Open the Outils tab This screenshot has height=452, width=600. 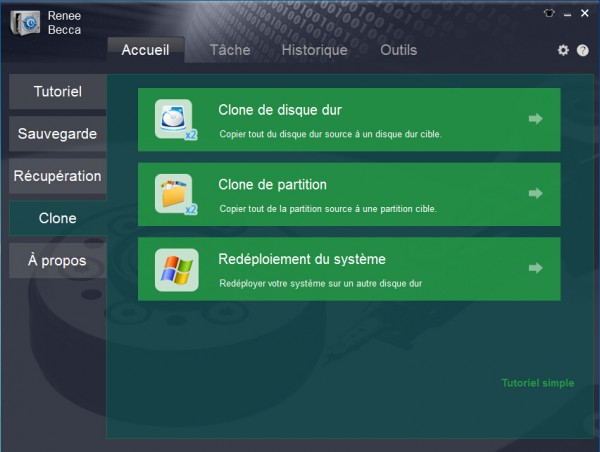(398, 50)
